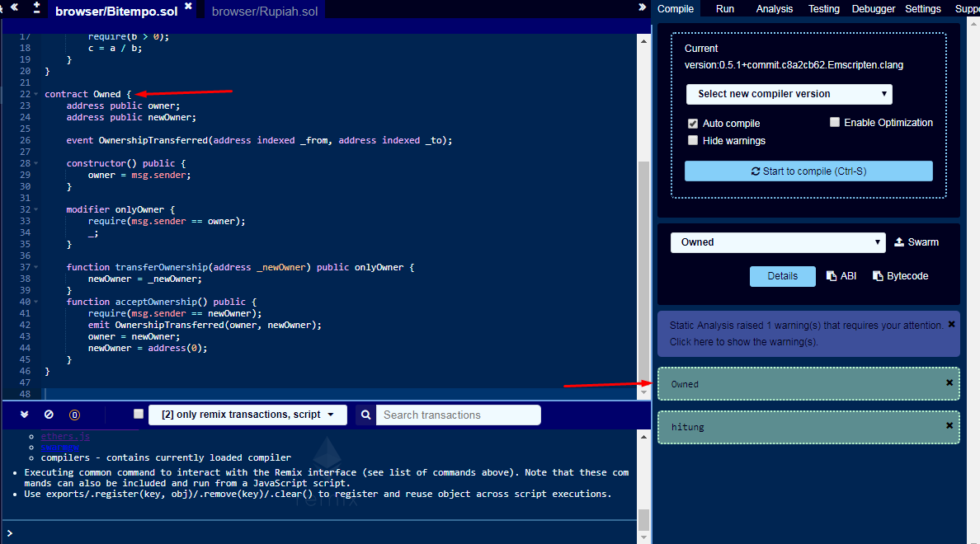Screen dimensions: 980x544
Task: Open only remix transactions, script dropdown
Action: [x=247, y=415]
